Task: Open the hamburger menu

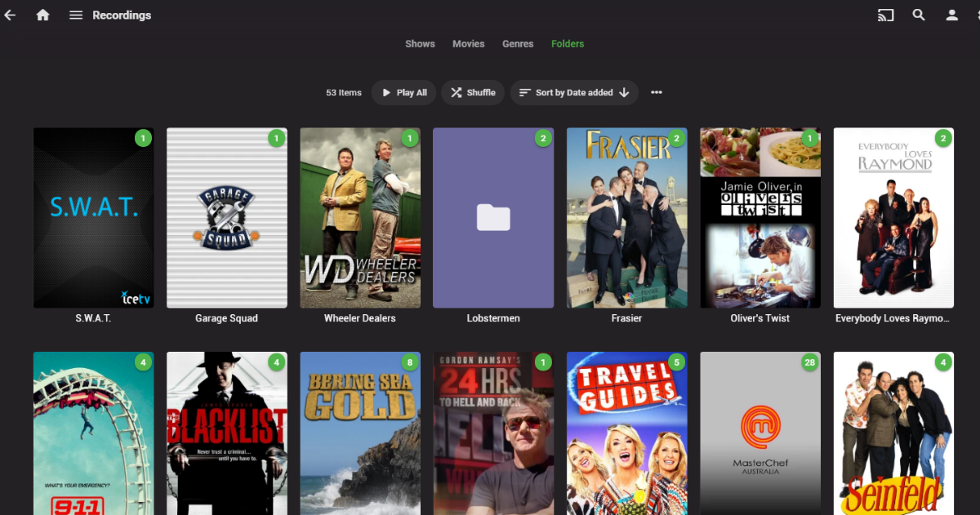Action: [x=76, y=15]
